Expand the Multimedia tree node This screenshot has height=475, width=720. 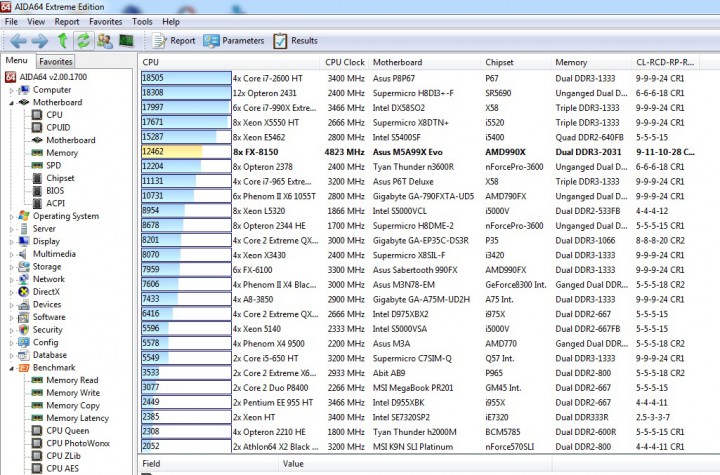11,254
